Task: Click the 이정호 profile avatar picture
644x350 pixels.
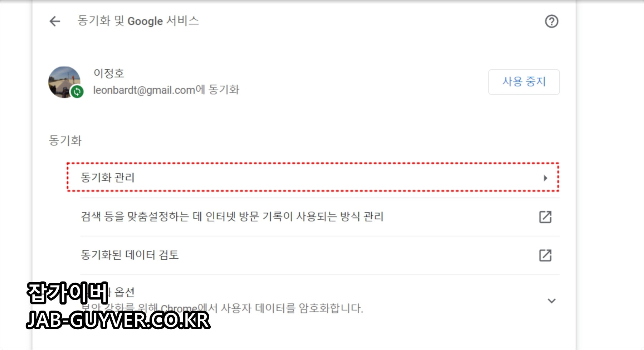Action: pyautogui.click(x=64, y=82)
